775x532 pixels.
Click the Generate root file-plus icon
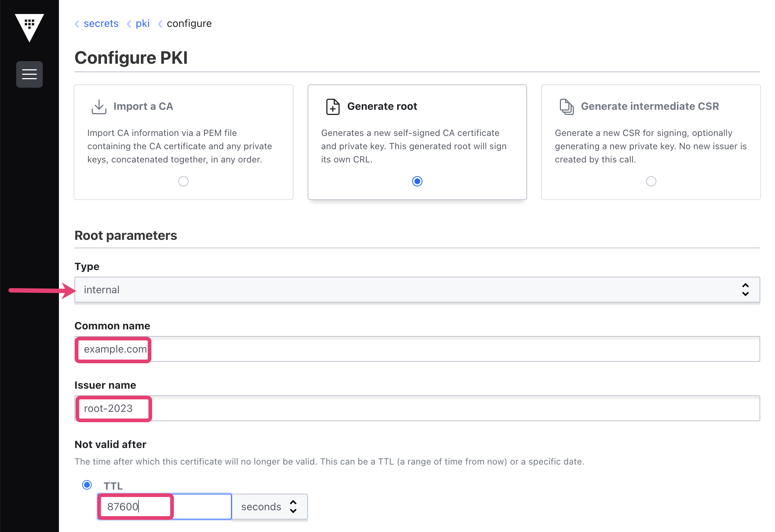click(x=333, y=106)
